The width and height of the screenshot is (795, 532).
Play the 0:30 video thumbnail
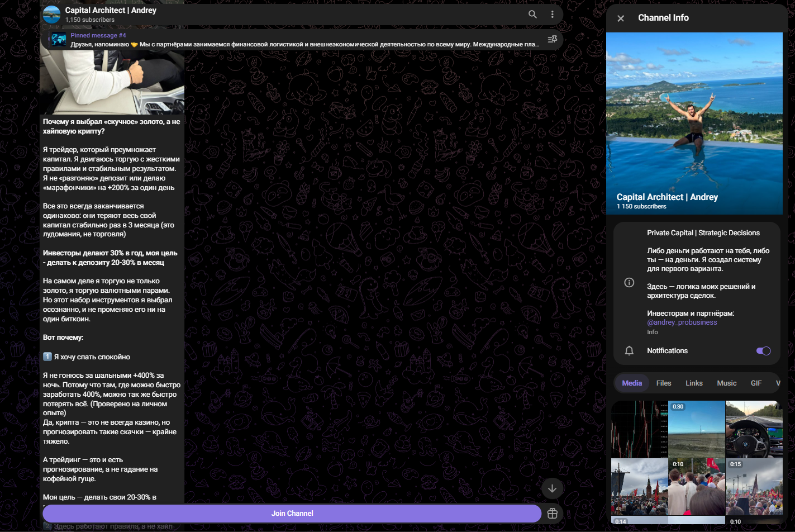[697, 429]
